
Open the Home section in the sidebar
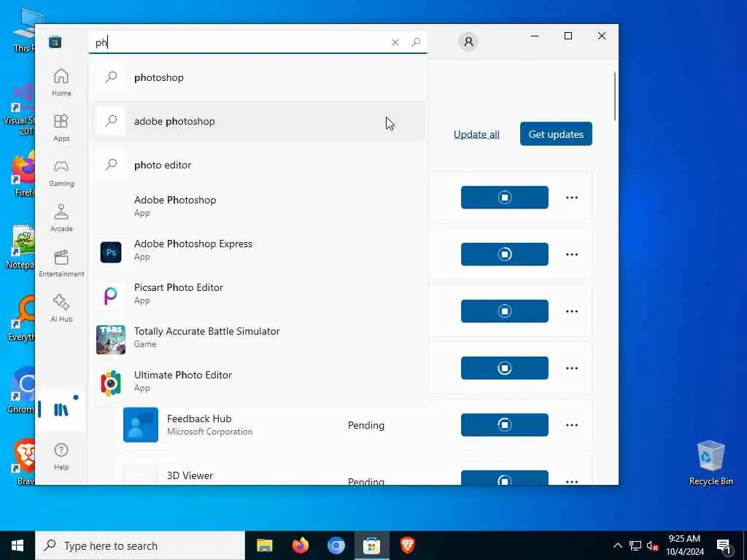pyautogui.click(x=61, y=82)
